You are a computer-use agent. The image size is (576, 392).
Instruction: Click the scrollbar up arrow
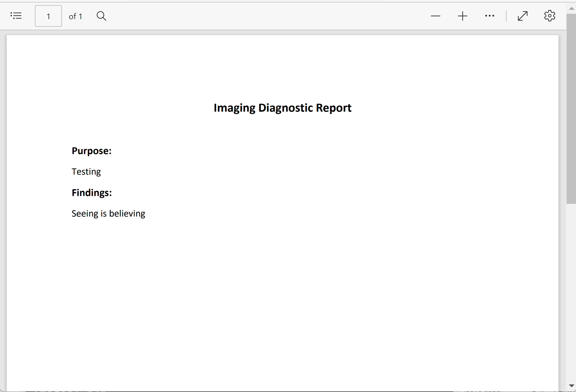click(x=571, y=8)
